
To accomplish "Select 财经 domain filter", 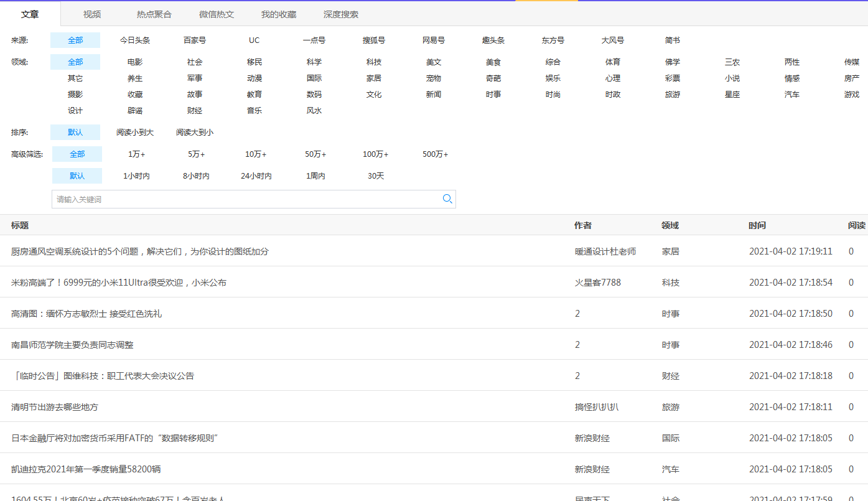I will pyautogui.click(x=195, y=111).
